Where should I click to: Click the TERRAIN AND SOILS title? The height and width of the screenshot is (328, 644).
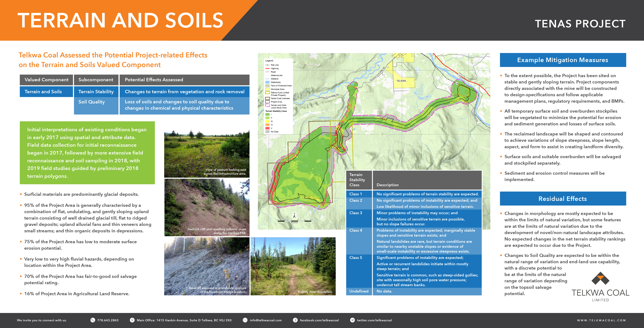point(120,21)
